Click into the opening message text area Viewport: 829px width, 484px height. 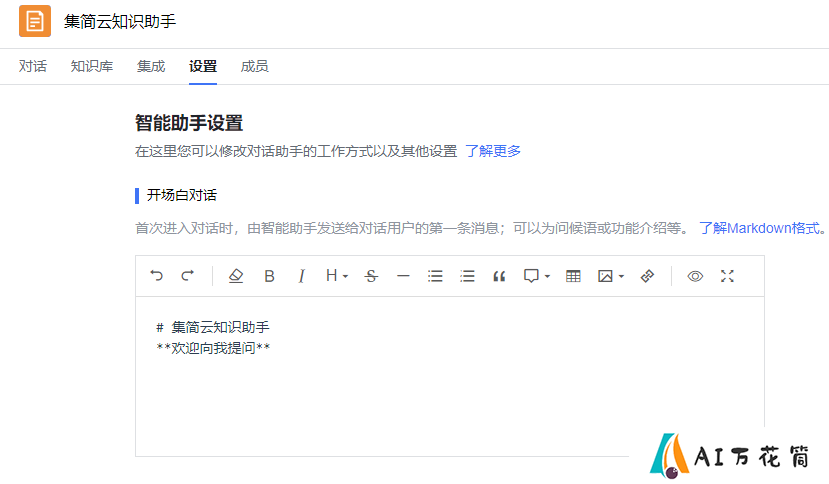point(450,377)
